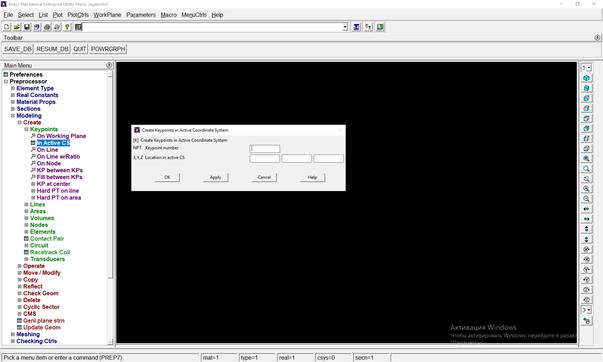603x362 pixels.
Task: Open the Parameters menu
Action: pyautogui.click(x=141, y=15)
